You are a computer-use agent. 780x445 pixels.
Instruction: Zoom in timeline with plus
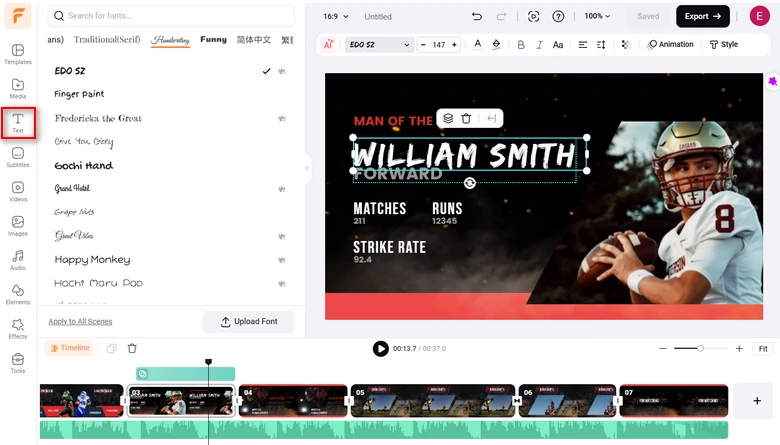tap(739, 349)
